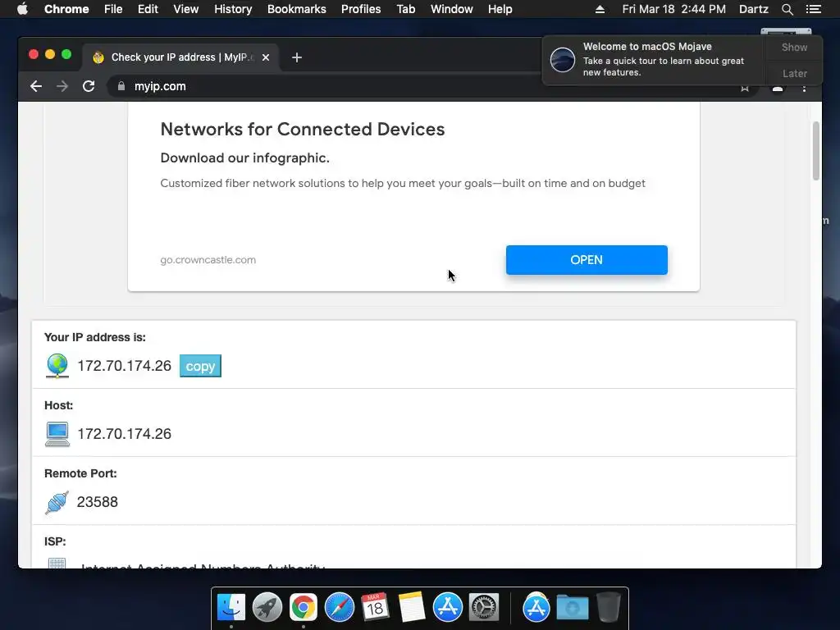Image resolution: width=840 pixels, height=630 pixels.
Task: Open the Notes app in dock
Action: 412,608
